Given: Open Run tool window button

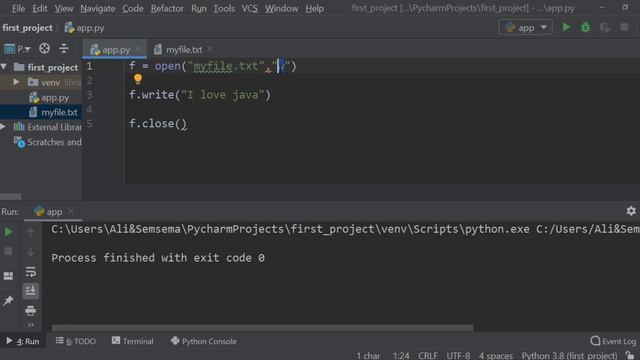Looking at the screenshot, I should (x=23, y=341).
